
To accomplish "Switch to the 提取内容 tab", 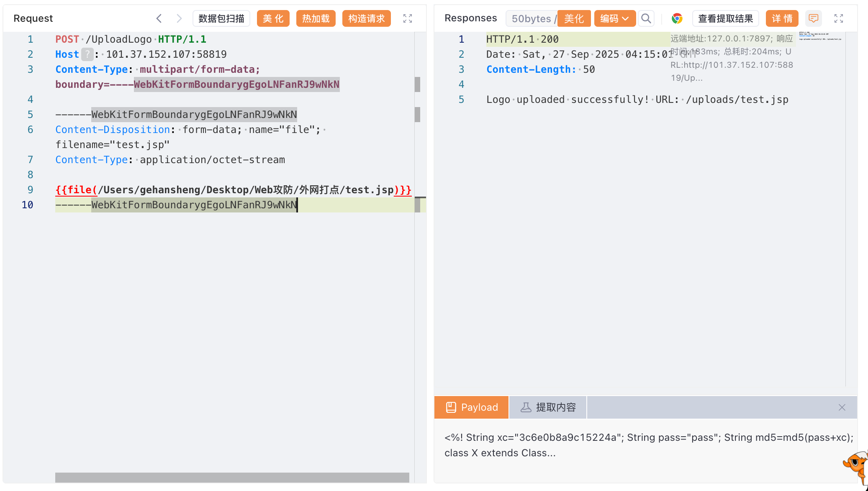I will (x=548, y=407).
